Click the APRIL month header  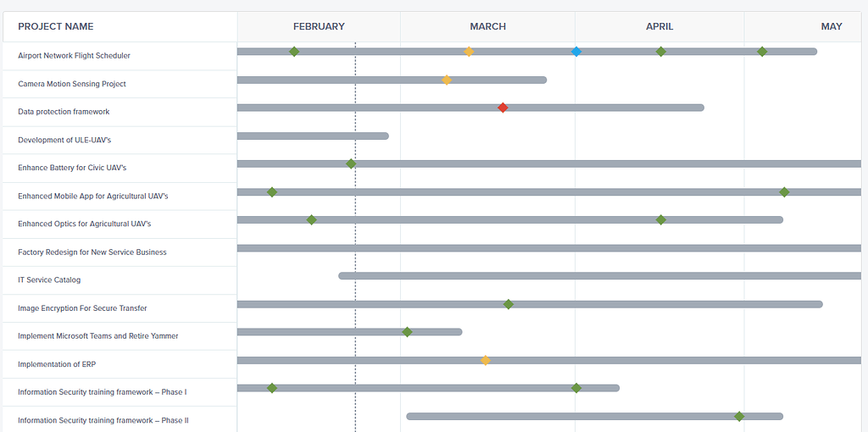click(659, 26)
